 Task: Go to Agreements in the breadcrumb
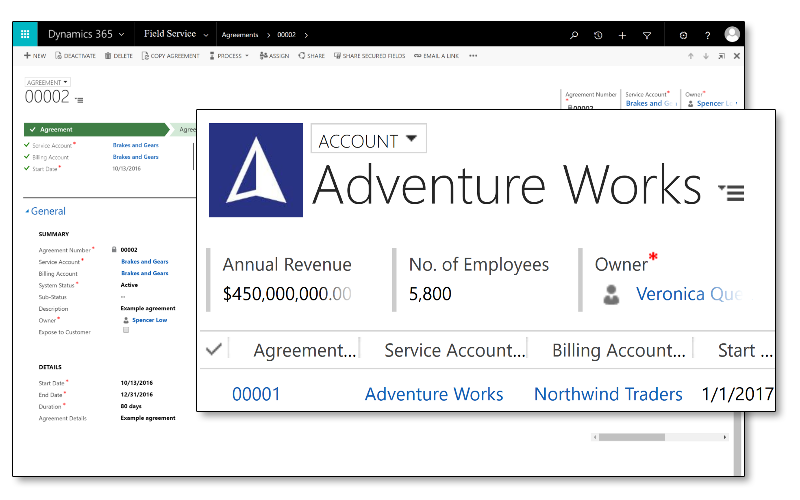coord(240,35)
